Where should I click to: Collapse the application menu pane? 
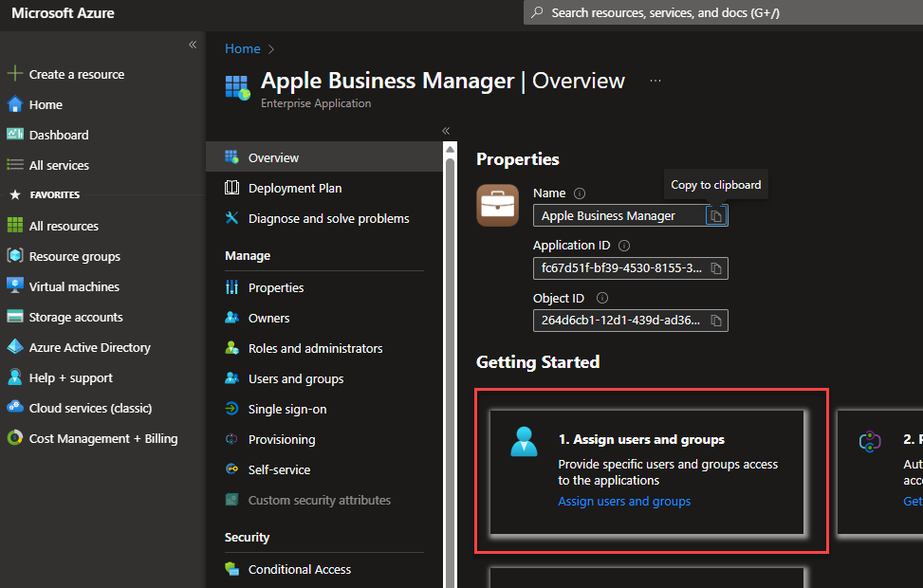[x=445, y=131]
